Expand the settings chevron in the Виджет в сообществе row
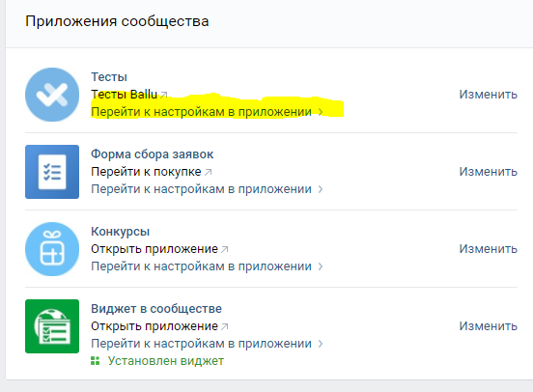 [x=321, y=344]
